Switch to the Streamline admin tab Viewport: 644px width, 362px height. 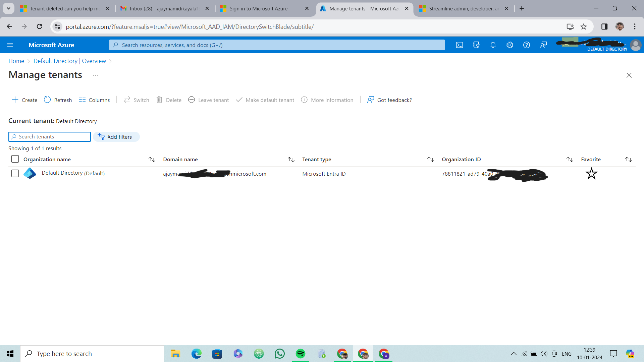pos(464,9)
